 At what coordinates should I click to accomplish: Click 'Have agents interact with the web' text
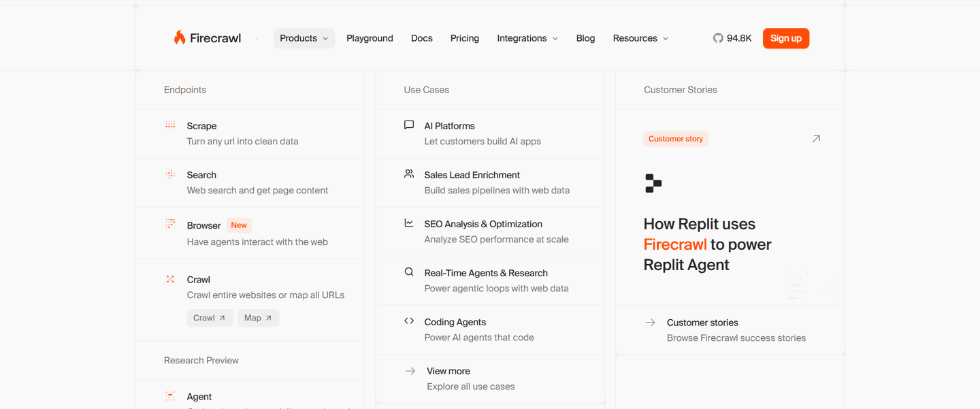[x=258, y=242]
